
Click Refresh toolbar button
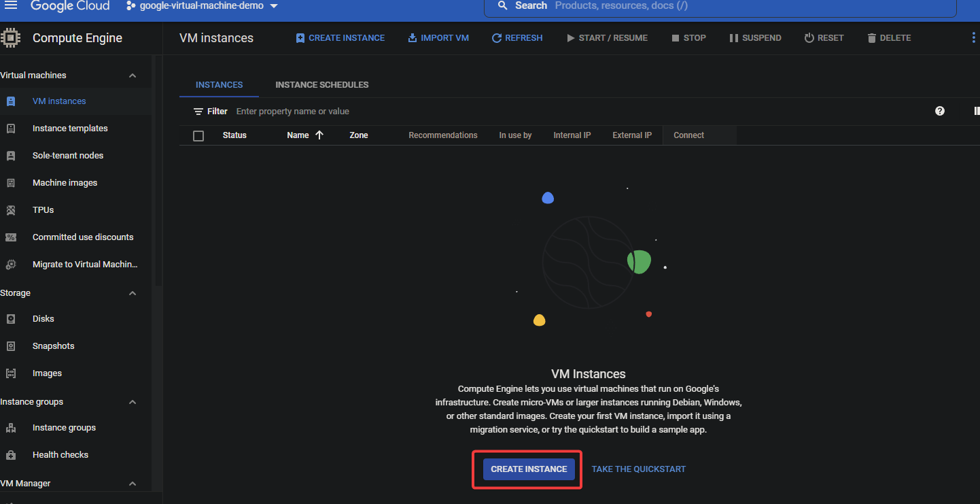[x=517, y=38]
